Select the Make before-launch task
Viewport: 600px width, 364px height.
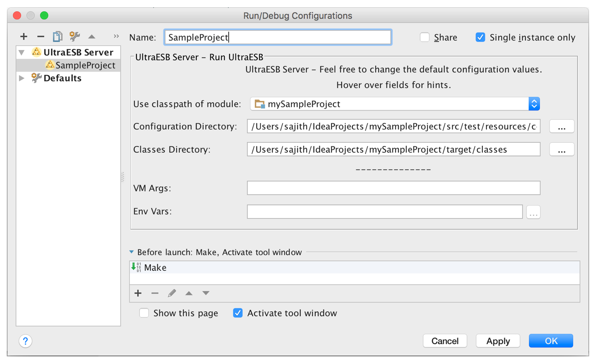(355, 268)
